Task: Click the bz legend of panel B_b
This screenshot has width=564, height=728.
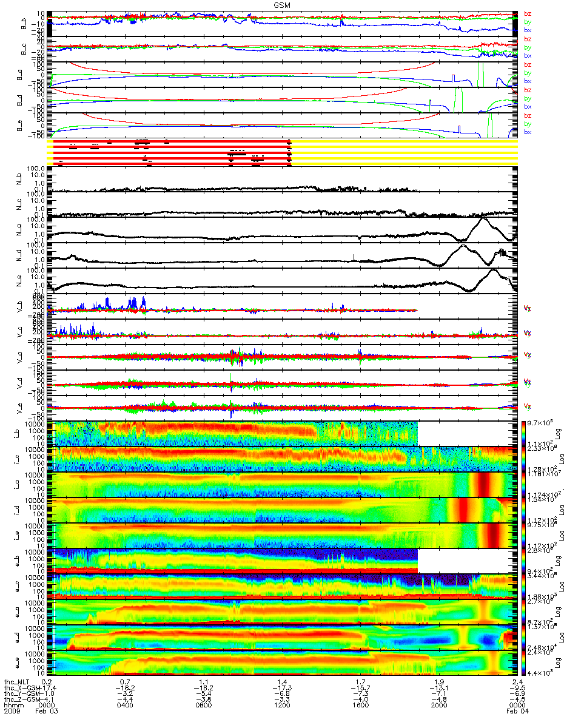Action: (x=528, y=13)
